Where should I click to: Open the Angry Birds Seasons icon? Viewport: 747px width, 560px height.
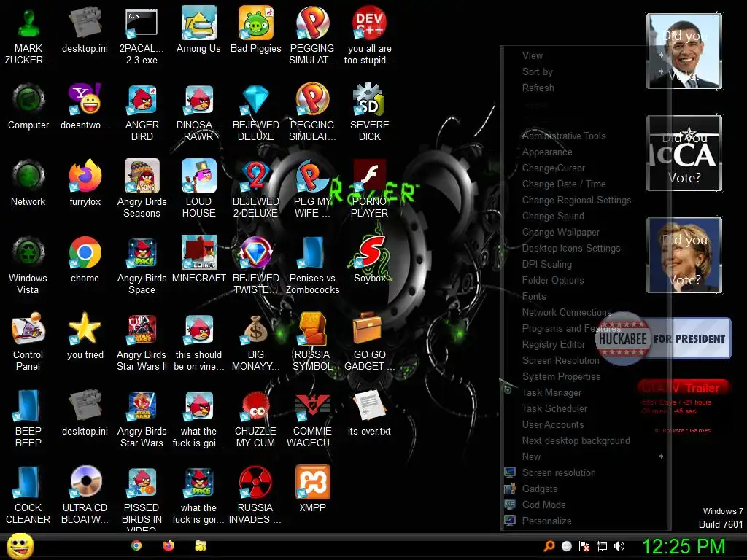point(142,188)
